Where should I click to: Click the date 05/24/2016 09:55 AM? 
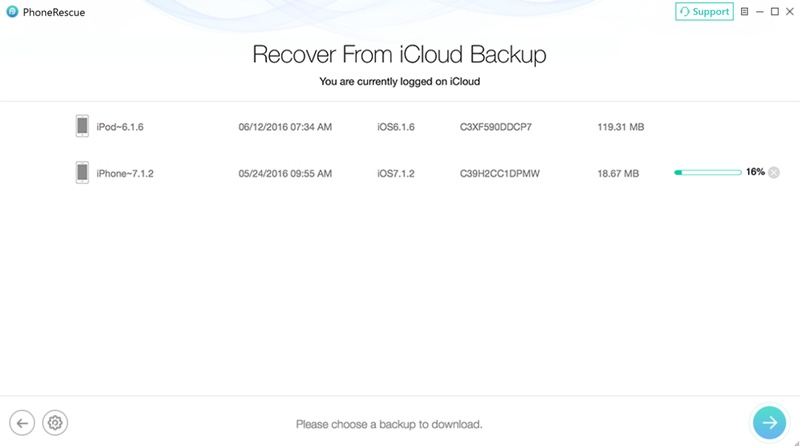tap(285, 174)
